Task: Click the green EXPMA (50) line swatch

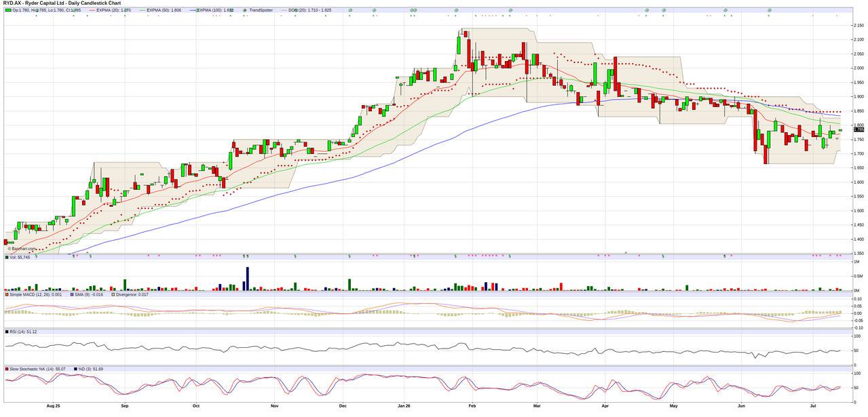Action: coord(142,10)
